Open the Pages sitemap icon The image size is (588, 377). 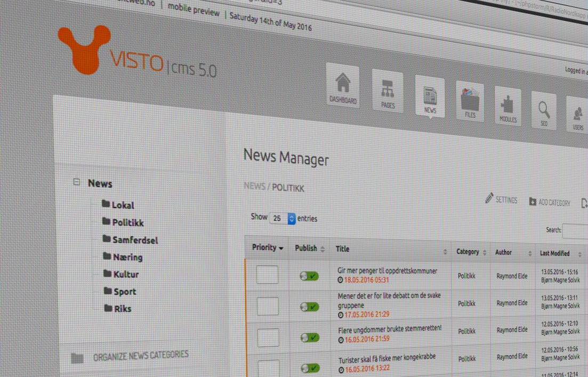(388, 91)
